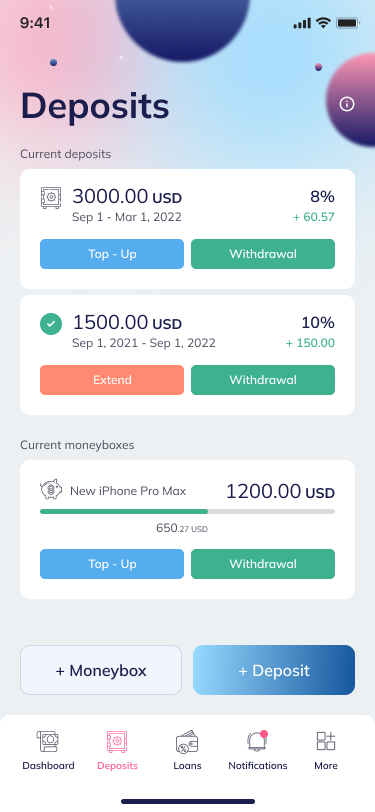Select the Deposits tab in the bottom bar
This screenshot has height=812, width=375.
[118, 751]
